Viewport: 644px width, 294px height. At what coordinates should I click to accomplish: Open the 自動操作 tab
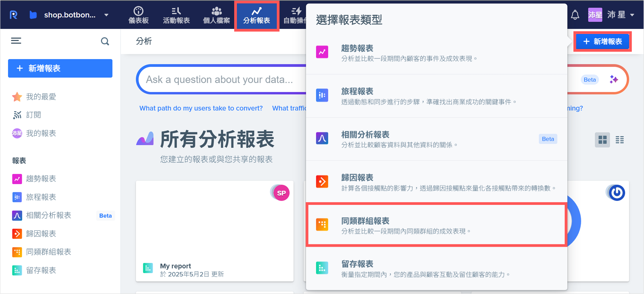[295, 15]
